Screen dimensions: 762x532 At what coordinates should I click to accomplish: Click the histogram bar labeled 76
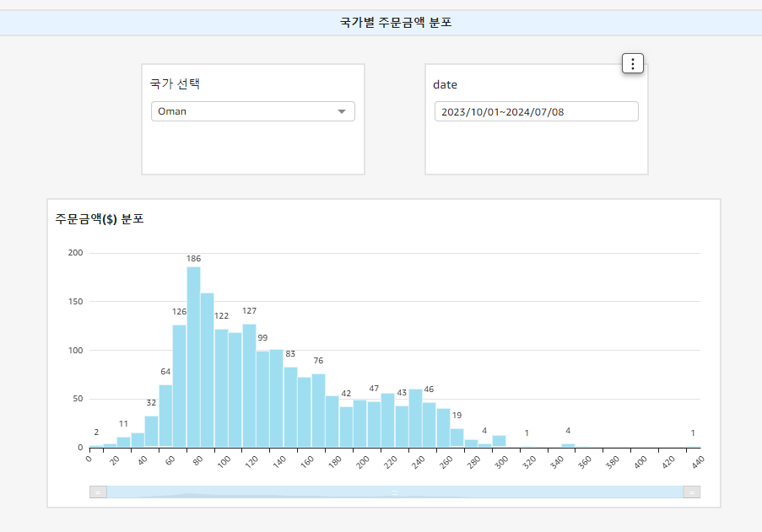click(x=318, y=410)
